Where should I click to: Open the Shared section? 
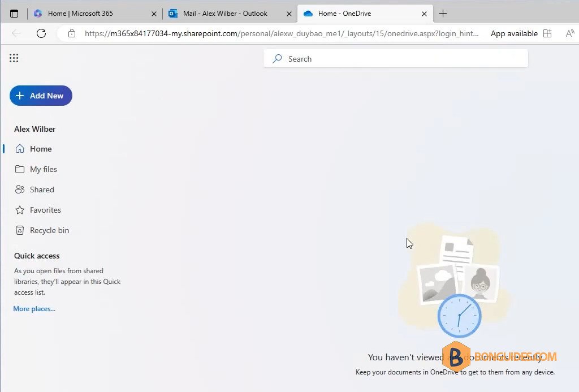34,189
